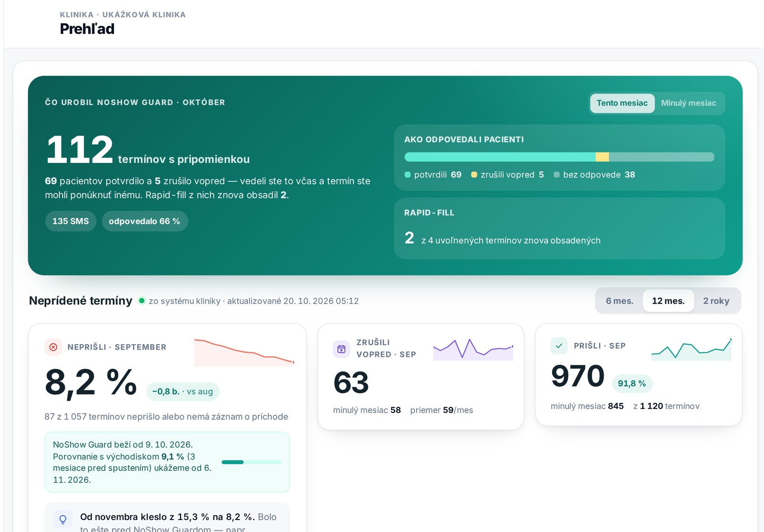
Task: Click the 91,8 % badge
Action: pyautogui.click(x=632, y=383)
